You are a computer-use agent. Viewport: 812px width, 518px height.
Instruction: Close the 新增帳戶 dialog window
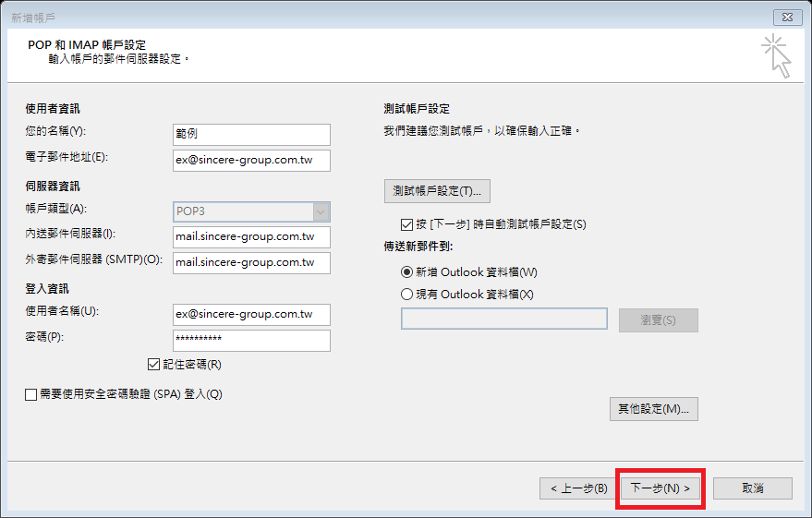coord(787,17)
